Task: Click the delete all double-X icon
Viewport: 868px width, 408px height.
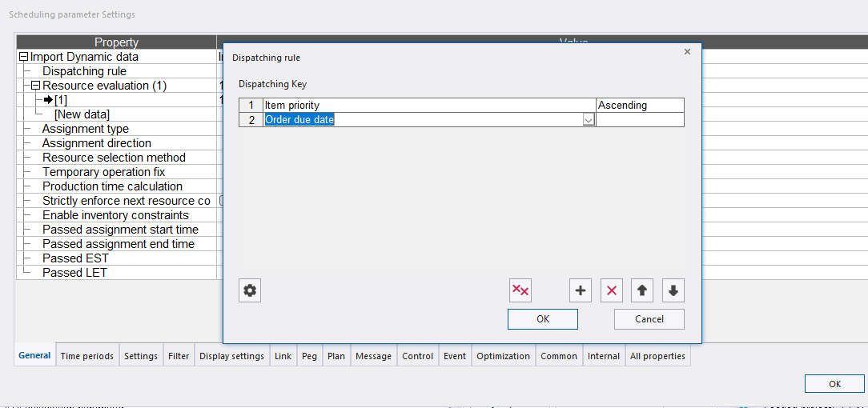Action: pyautogui.click(x=520, y=290)
